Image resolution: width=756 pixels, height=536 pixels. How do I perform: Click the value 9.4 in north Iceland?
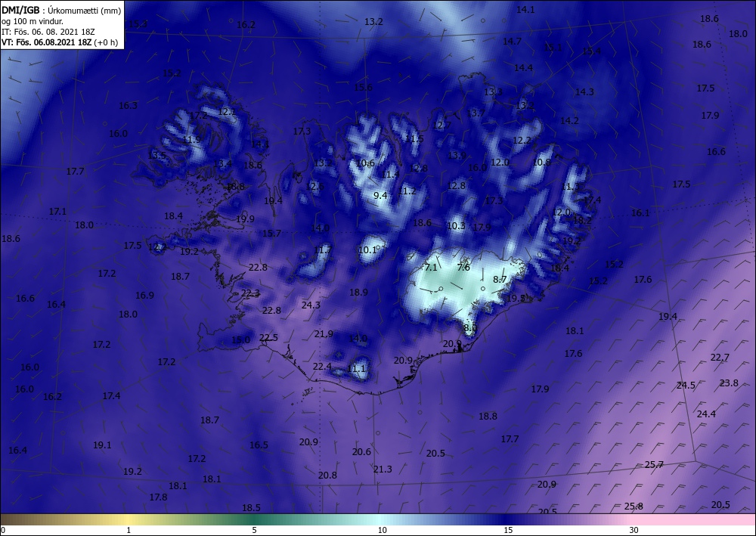pyautogui.click(x=380, y=195)
